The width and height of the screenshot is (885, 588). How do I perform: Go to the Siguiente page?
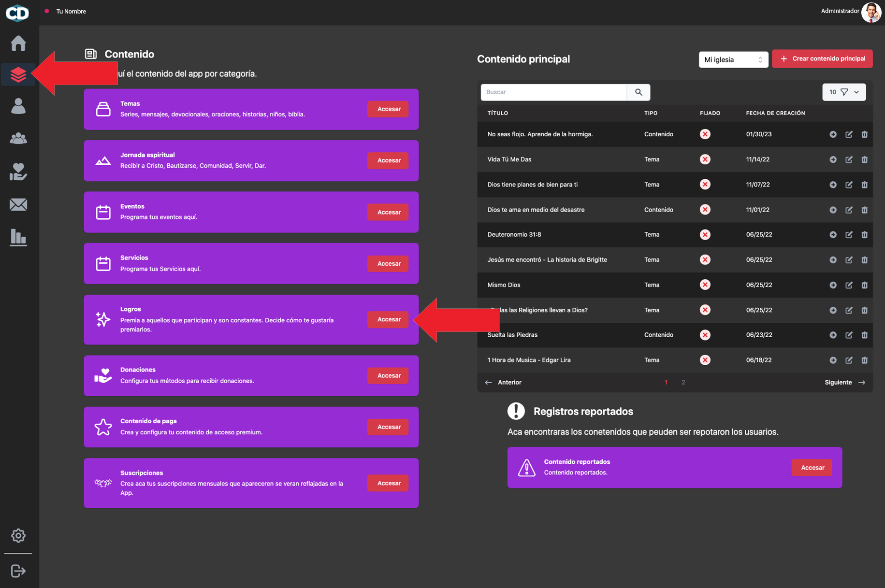coord(844,382)
